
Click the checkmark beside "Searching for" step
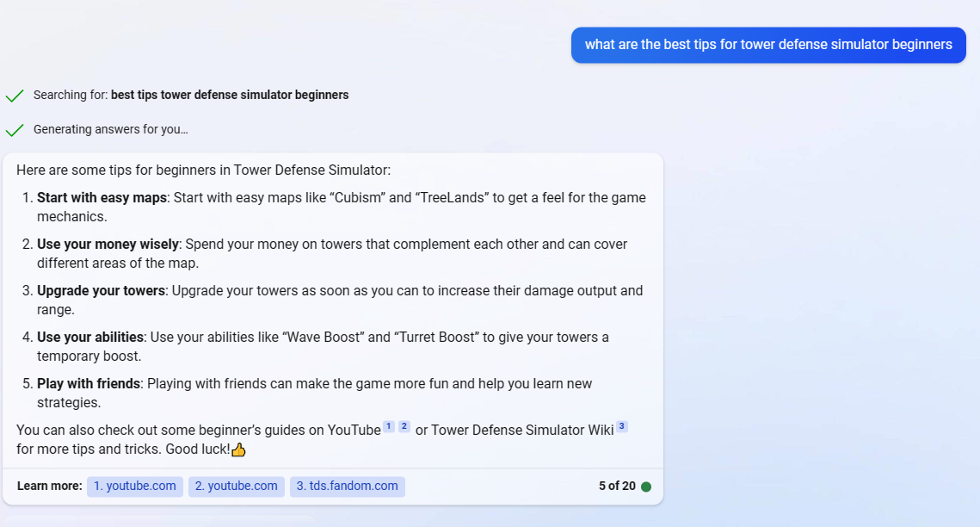[x=15, y=95]
